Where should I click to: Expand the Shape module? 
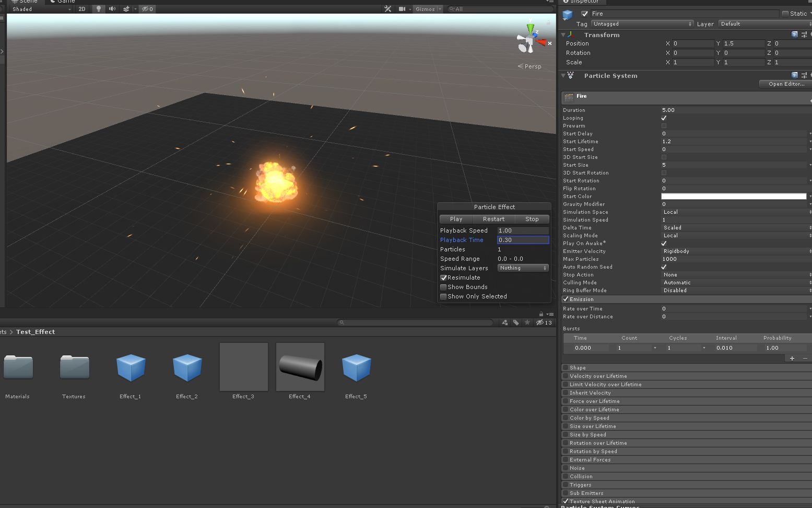tap(687, 367)
